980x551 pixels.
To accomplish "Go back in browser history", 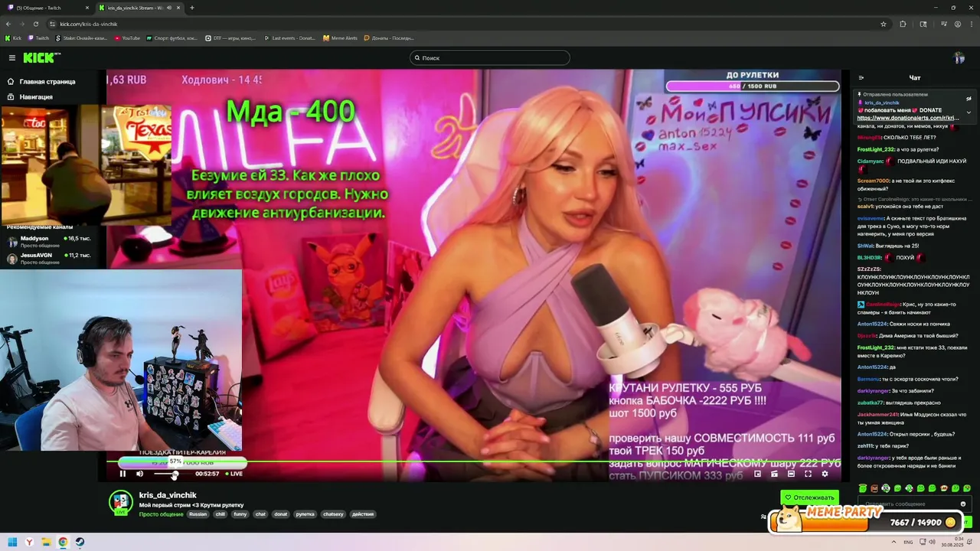I will click(x=8, y=24).
